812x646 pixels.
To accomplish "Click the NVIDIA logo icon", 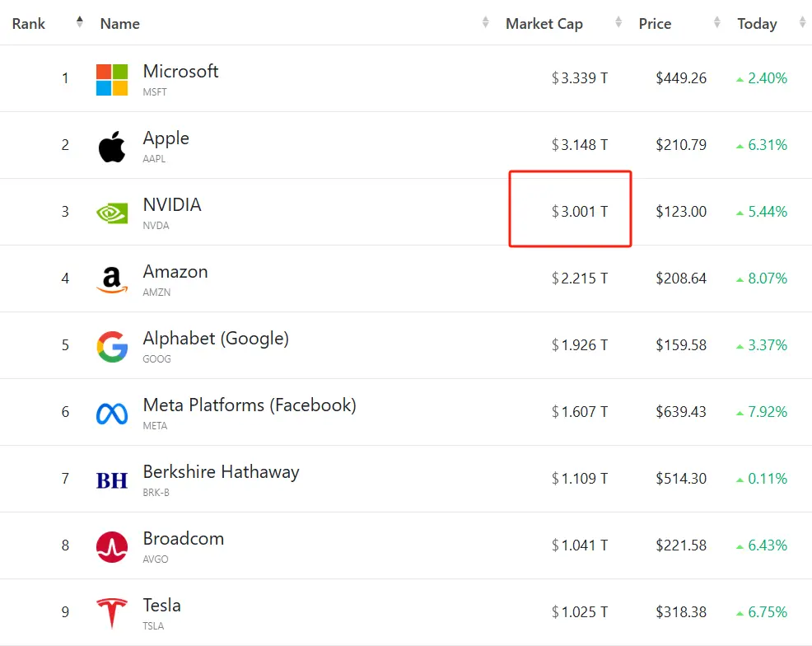I will [x=112, y=213].
